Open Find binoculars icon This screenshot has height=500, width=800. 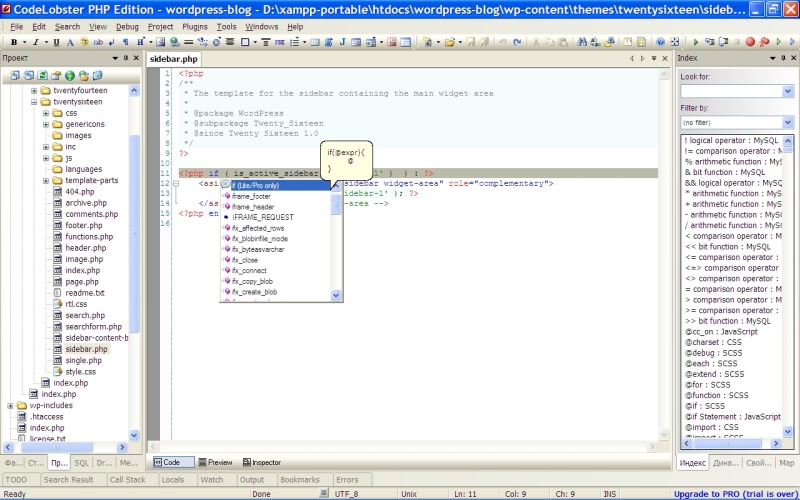(x=582, y=42)
